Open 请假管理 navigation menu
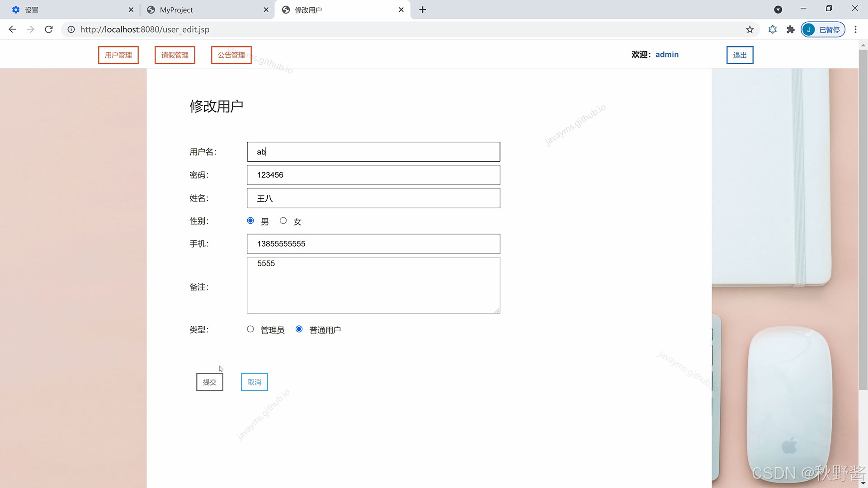868x488 pixels. (175, 55)
